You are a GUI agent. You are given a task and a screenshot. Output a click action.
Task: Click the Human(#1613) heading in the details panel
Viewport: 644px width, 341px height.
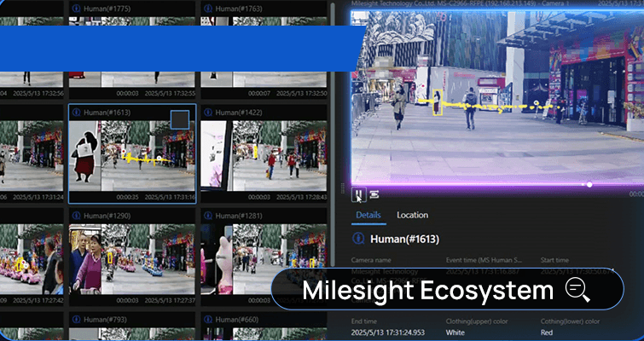click(x=404, y=240)
